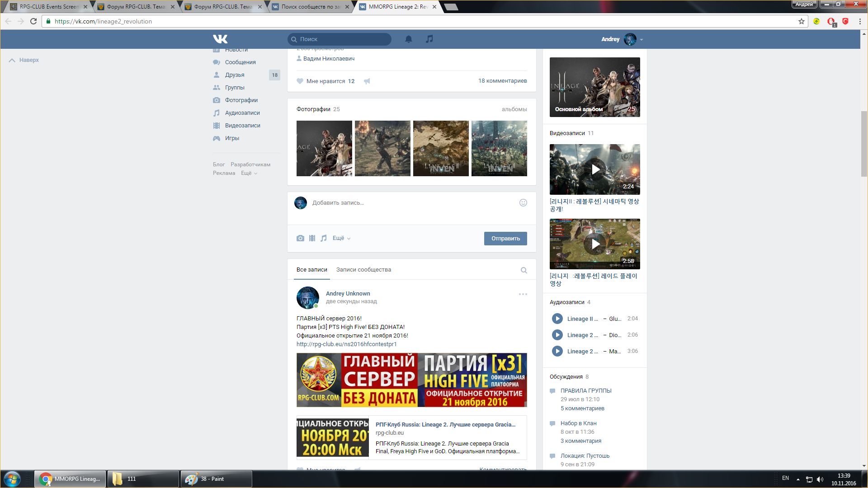Open the music player note icon
868x488 pixels.
point(429,39)
